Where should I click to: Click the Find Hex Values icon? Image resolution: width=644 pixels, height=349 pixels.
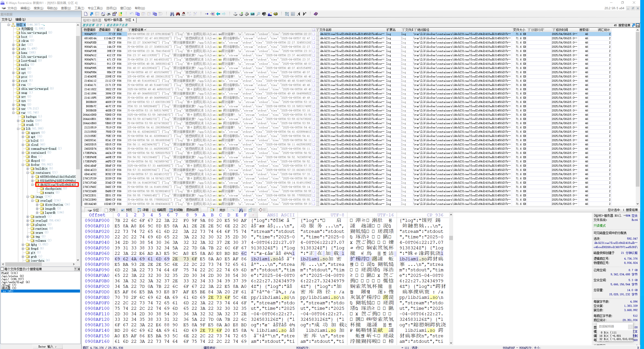(184, 14)
